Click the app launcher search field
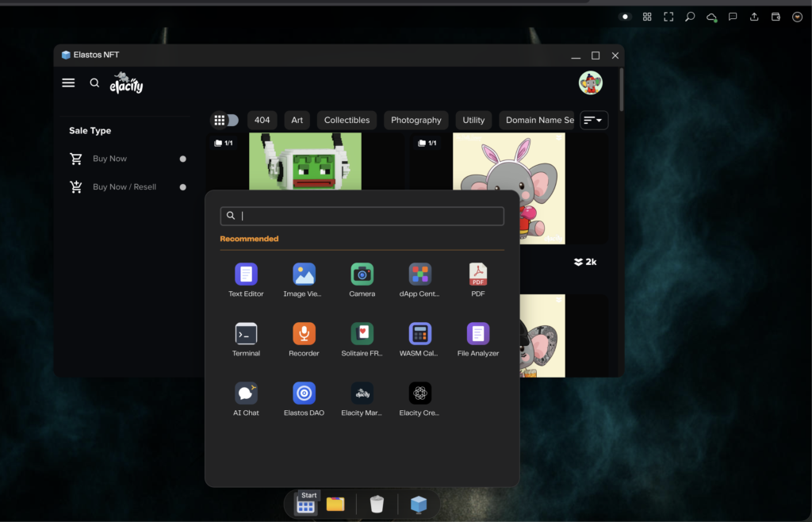This screenshot has height=522, width=812. point(370,216)
